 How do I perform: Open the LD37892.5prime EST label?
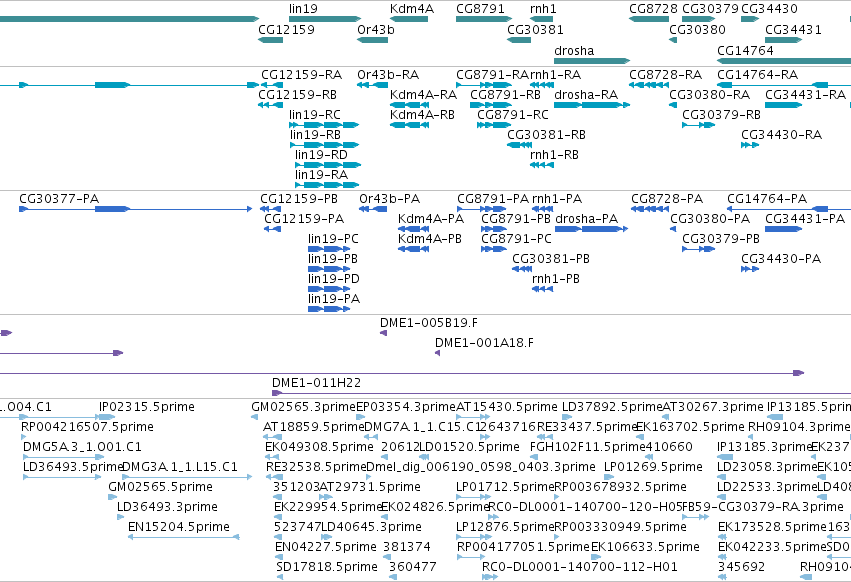(x=612, y=407)
